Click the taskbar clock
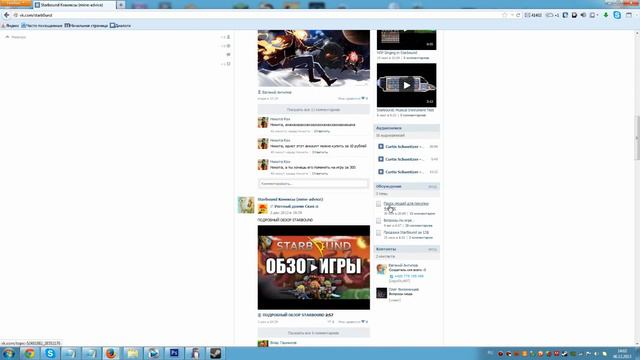Image resolution: width=640 pixels, height=360 pixels. click(623, 353)
